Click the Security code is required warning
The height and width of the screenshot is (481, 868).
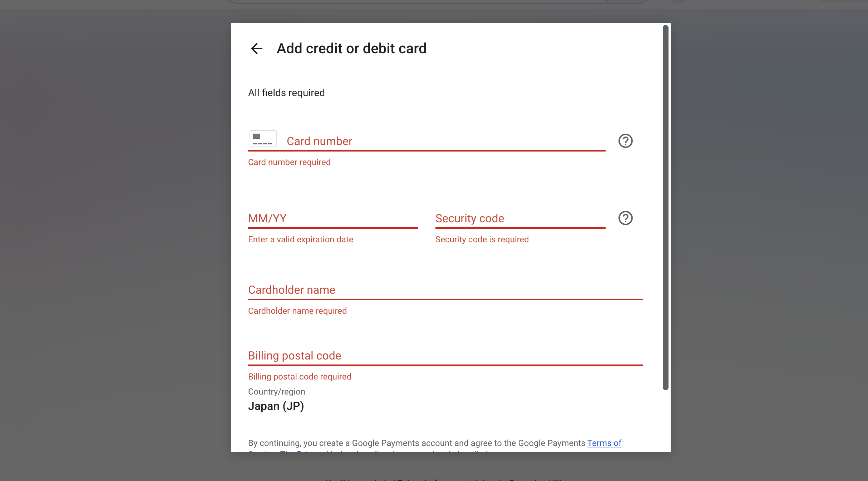coord(482,239)
